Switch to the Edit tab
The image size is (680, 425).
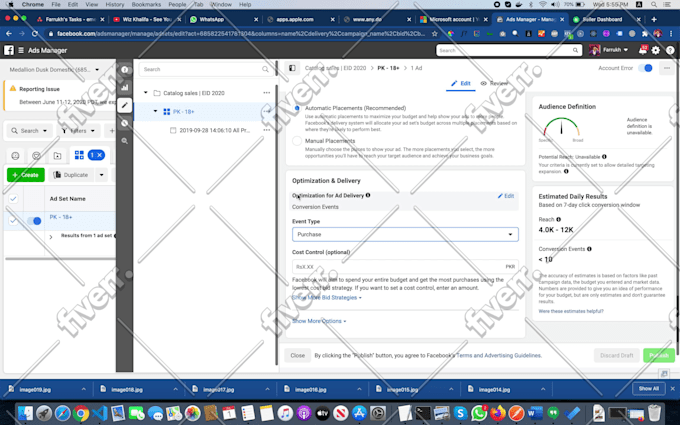[x=461, y=83]
